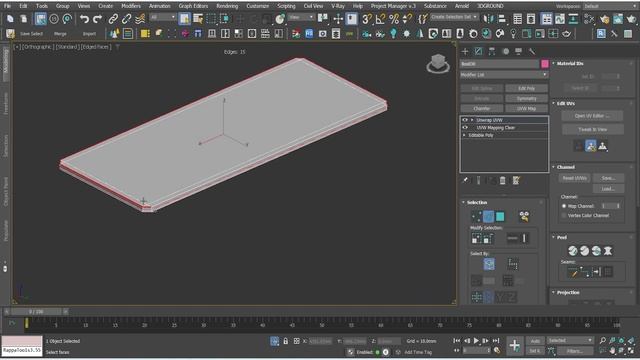Open the File menu
Viewport: 640px width, 360px height.
[x=7, y=6]
